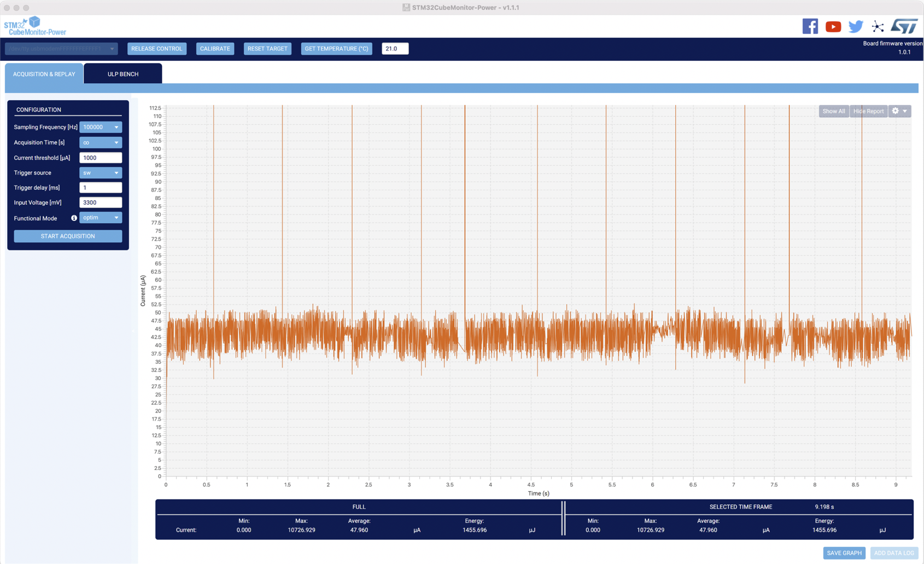
Task: Expand the Sampling Frequency dropdown
Action: [101, 127]
